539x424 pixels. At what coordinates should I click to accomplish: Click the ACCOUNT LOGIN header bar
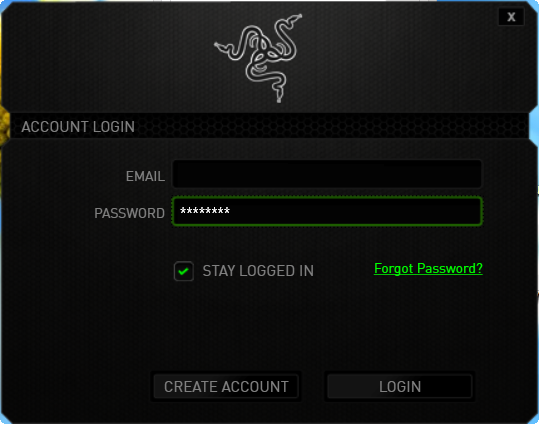(269, 126)
